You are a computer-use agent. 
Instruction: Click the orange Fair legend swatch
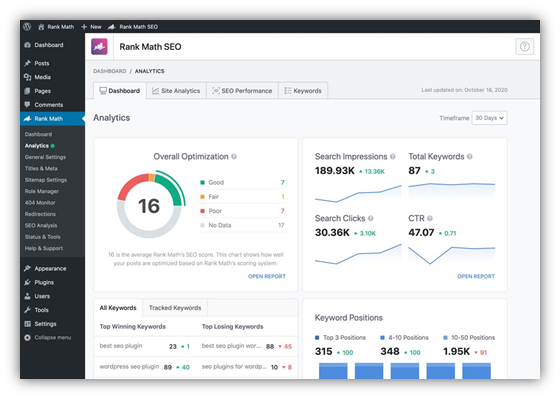[x=202, y=197]
